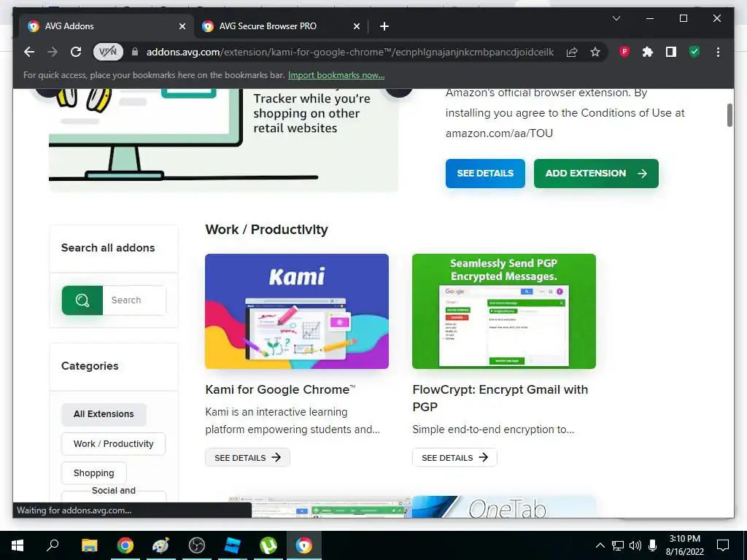Launch Google Chrome from taskbar
747x560 pixels.
pos(125,545)
